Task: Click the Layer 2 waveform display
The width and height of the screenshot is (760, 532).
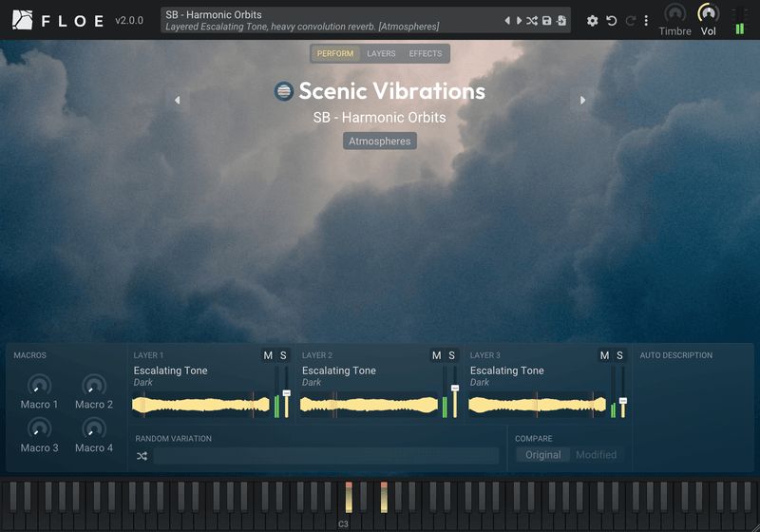Action: click(x=369, y=405)
